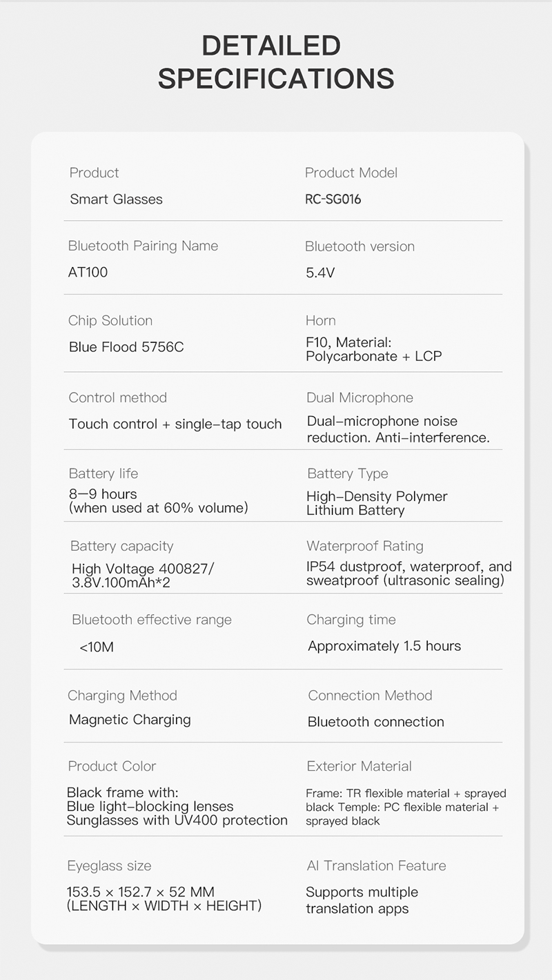552x980 pixels.
Task: Click the IP54 waterproof rating description
Action: [409, 574]
